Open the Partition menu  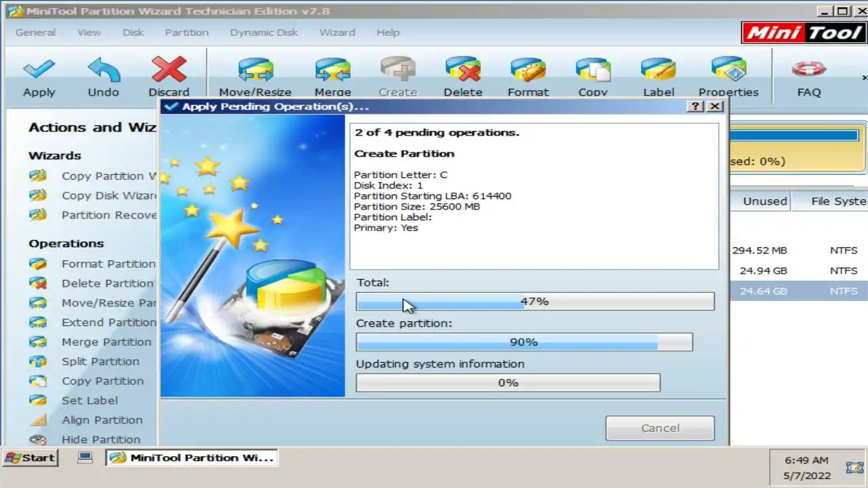coord(186,33)
